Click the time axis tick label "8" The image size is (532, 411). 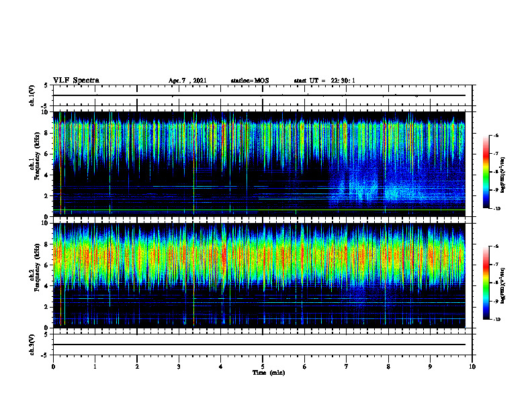tap(388, 367)
